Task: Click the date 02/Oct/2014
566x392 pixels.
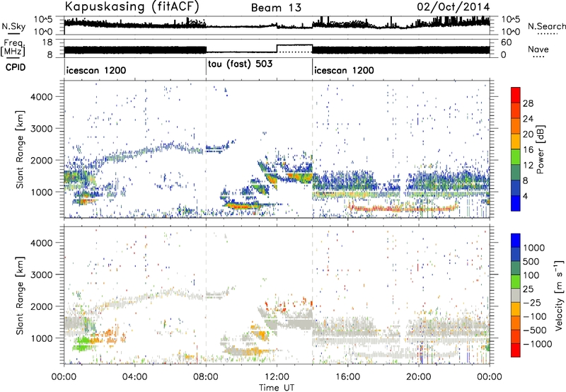Action: pyautogui.click(x=454, y=7)
